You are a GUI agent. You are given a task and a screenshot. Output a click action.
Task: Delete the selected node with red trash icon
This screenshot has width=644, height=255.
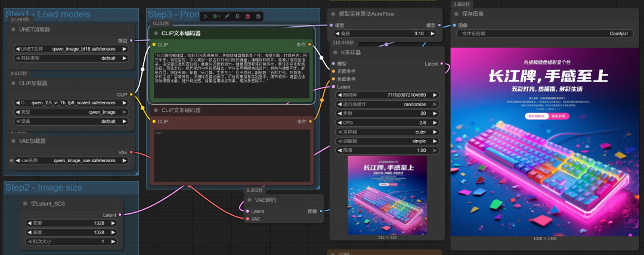click(247, 17)
